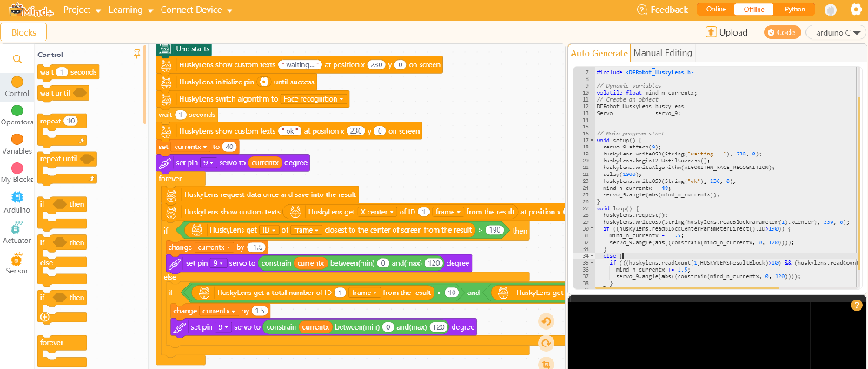
Task: Open the Arduino block category
Action: [17, 202]
